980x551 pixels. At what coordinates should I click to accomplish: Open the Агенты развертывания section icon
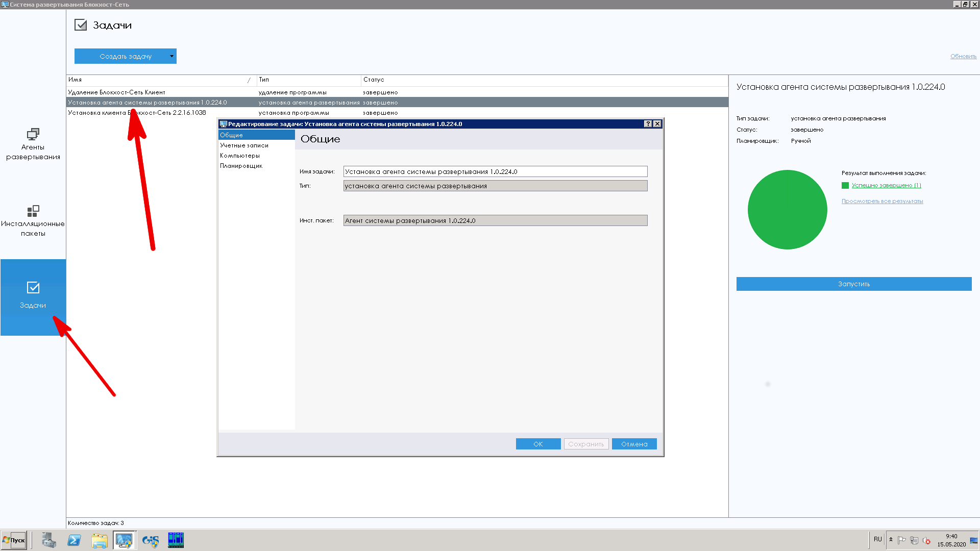33,134
